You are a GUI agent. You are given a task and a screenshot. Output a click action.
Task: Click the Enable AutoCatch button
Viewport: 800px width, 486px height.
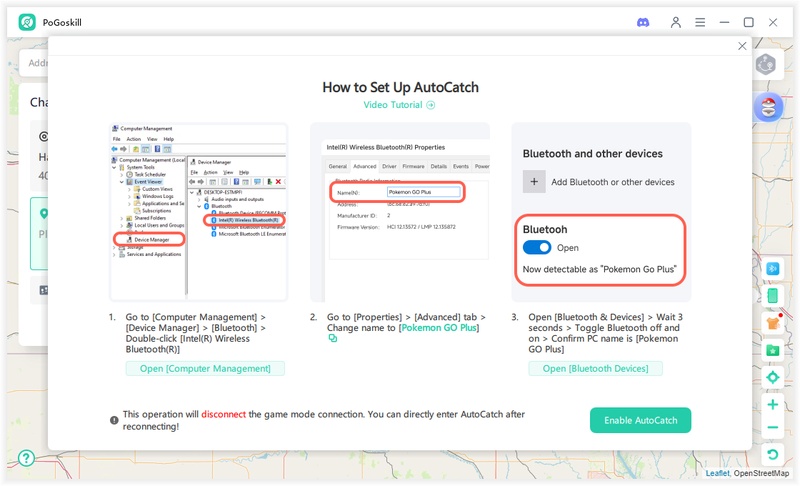coord(640,420)
